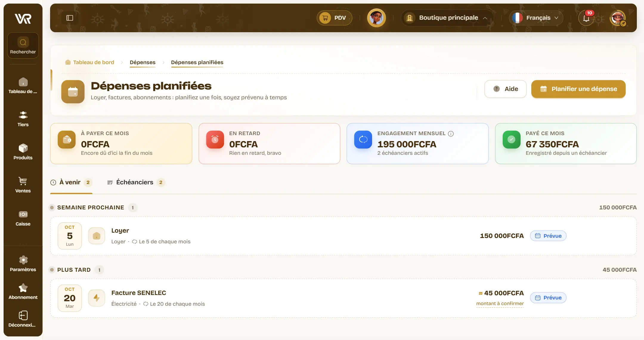Click Déconnexion to log out
This screenshot has height=340, width=644.
(x=23, y=319)
